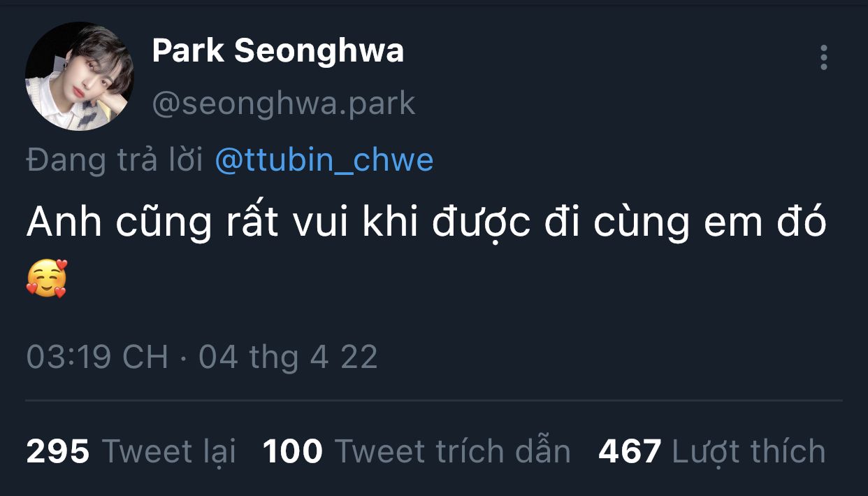Open the "Tweet lại" retweets list
The width and height of the screenshot is (868, 496).
click(169, 451)
